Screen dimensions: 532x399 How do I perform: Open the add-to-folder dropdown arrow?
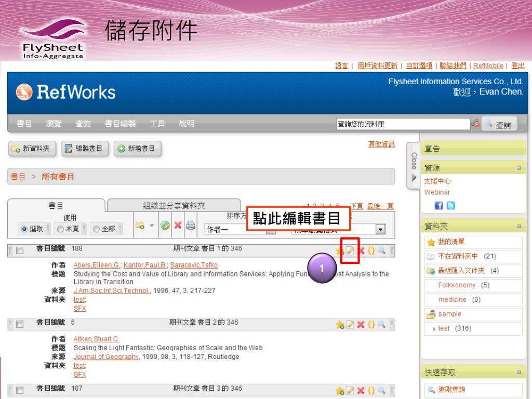152,225
